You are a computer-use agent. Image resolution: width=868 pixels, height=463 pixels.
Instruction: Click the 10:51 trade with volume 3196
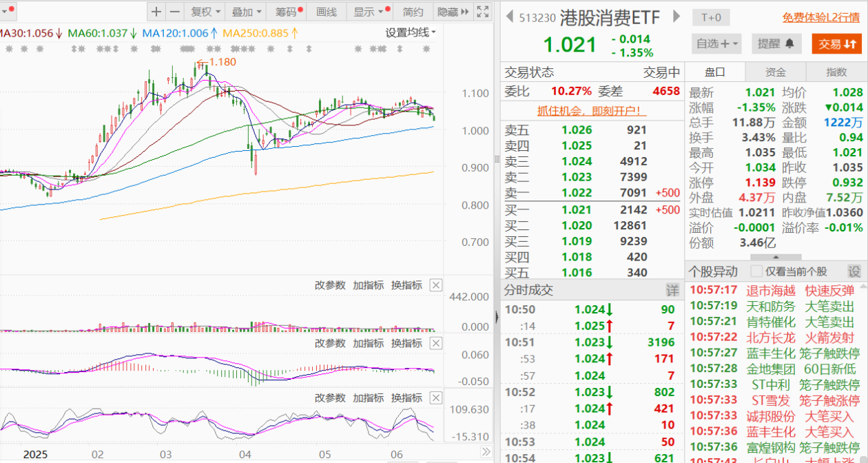(592, 342)
